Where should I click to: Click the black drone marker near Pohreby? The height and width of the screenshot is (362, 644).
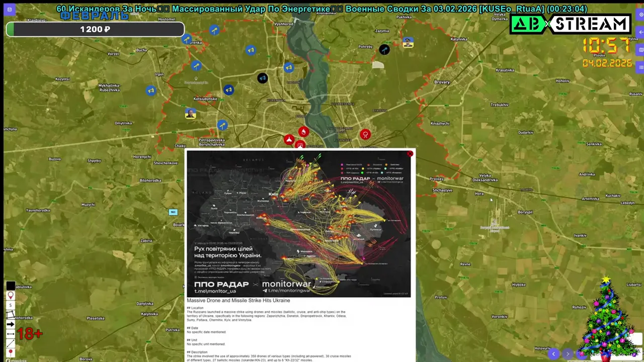coord(384,49)
